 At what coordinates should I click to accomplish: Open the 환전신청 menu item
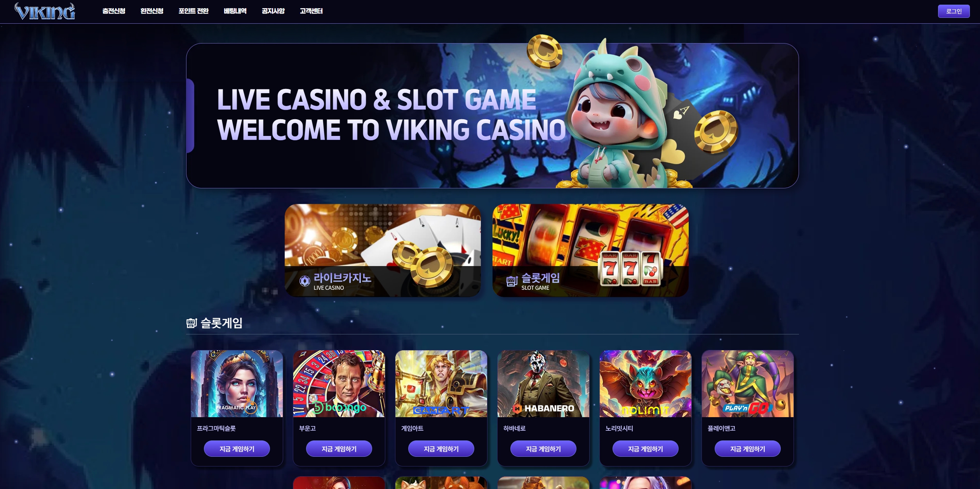click(x=152, y=11)
